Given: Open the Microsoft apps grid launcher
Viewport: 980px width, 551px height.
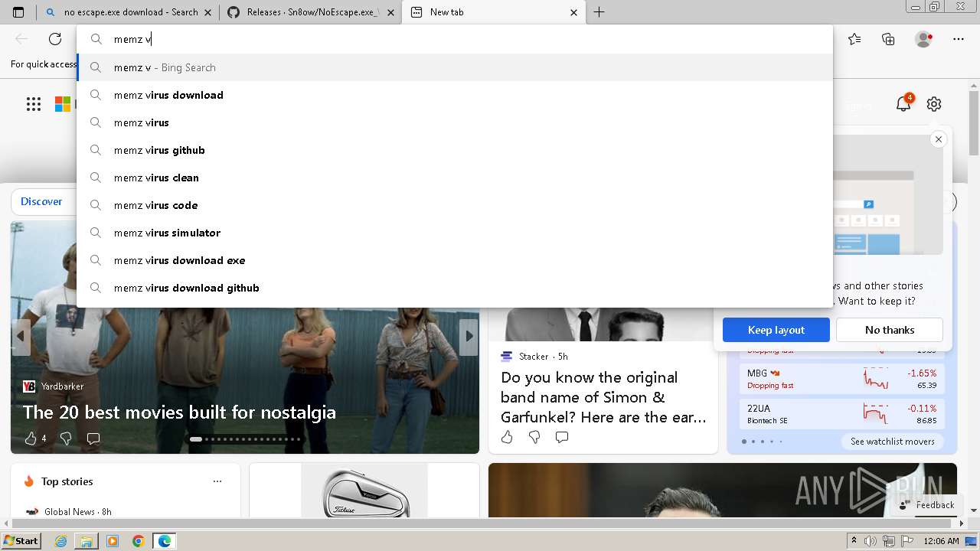Looking at the screenshot, I should point(34,104).
